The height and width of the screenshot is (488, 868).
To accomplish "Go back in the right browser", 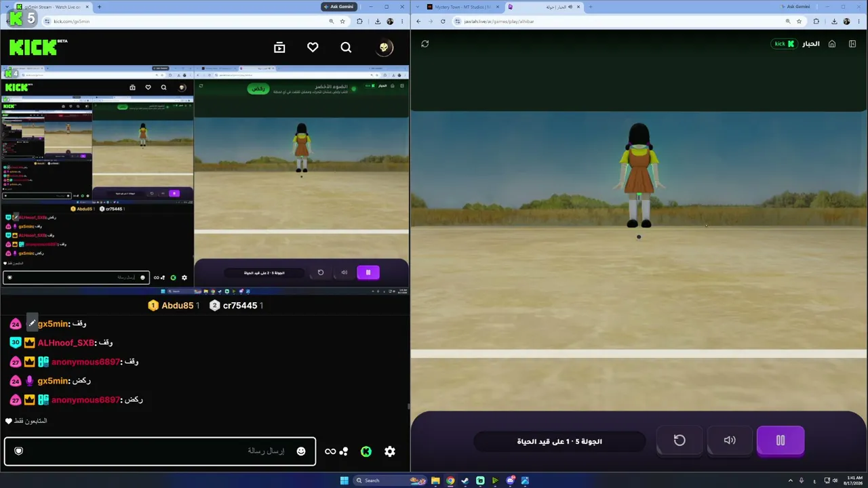I will click(418, 21).
